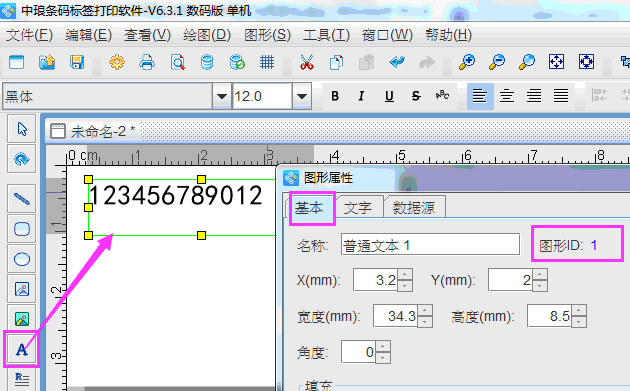
Task: Select the line drawing tool
Action: click(x=22, y=199)
